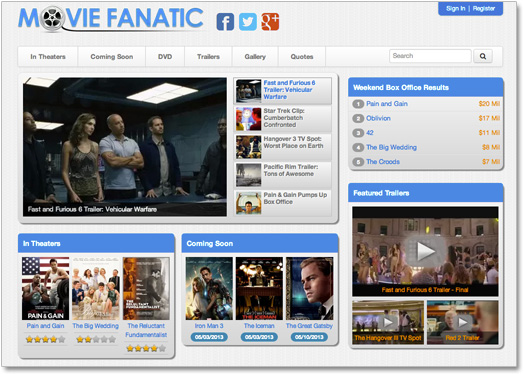Click the Pacific Rim Trailer thumbnail
This screenshot has height=374, width=524.
click(248, 175)
